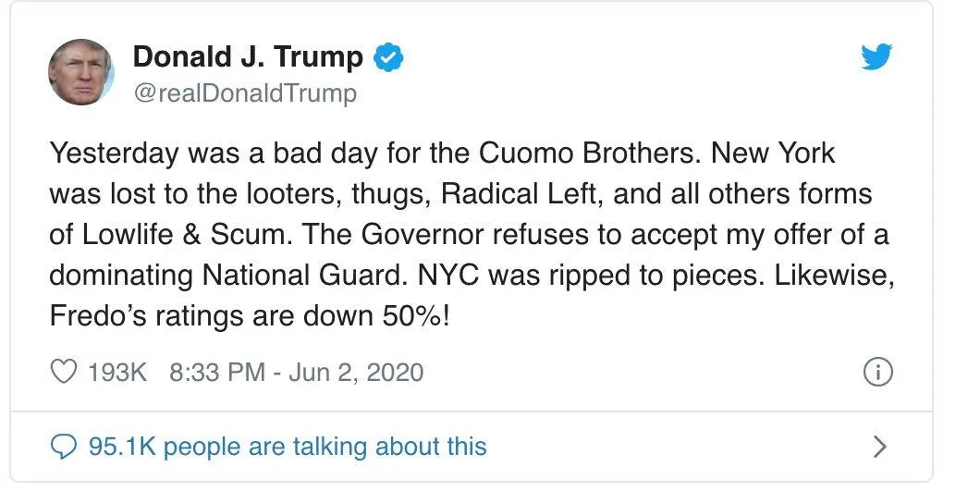Click "dominating National Guard" in the tweet
Image resolution: width=980 pixels, height=503 pixels.
tap(227, 276)
